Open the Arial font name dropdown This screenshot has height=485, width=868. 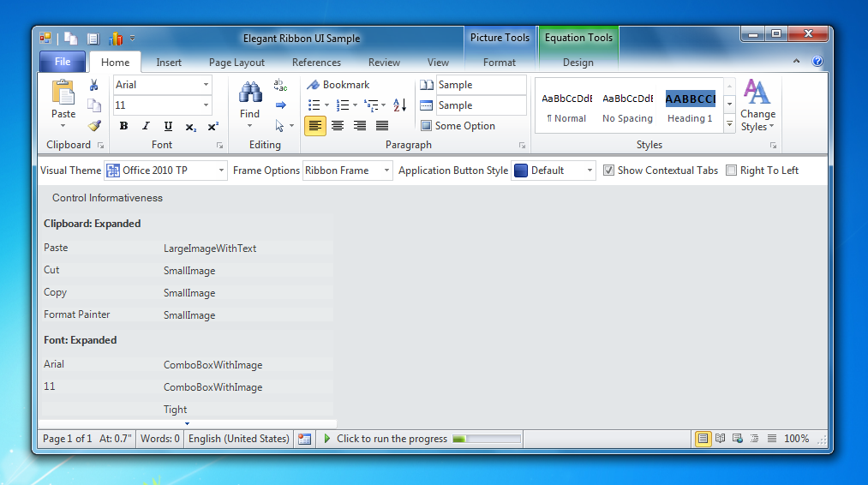pos(206,85)
